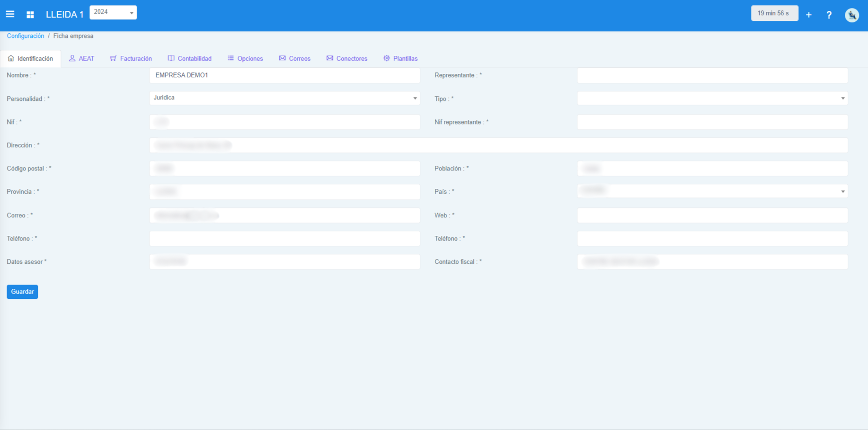This screenshot has width=868, height=430.
Task: Expand the Tipo dropdown
Action: 712,99
